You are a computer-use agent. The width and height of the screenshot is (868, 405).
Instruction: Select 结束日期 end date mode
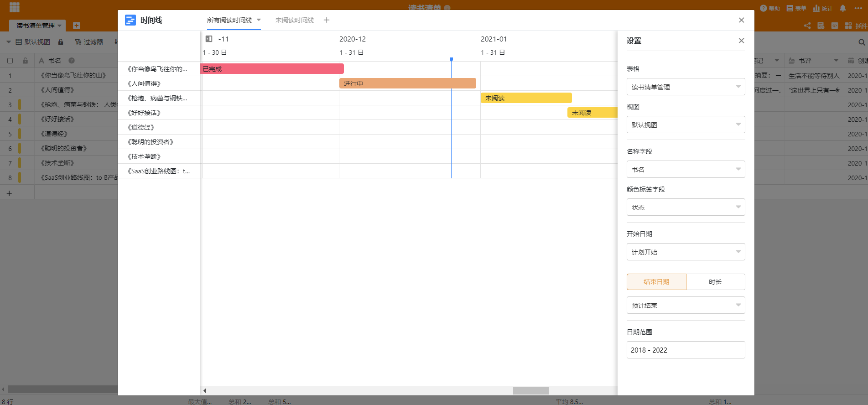pos(656,282)
